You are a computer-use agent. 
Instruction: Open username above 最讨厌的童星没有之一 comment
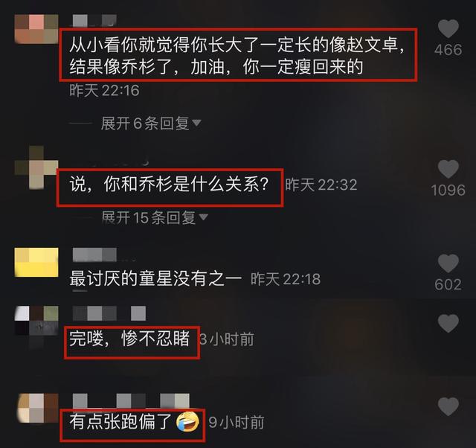tap(94, 255)
